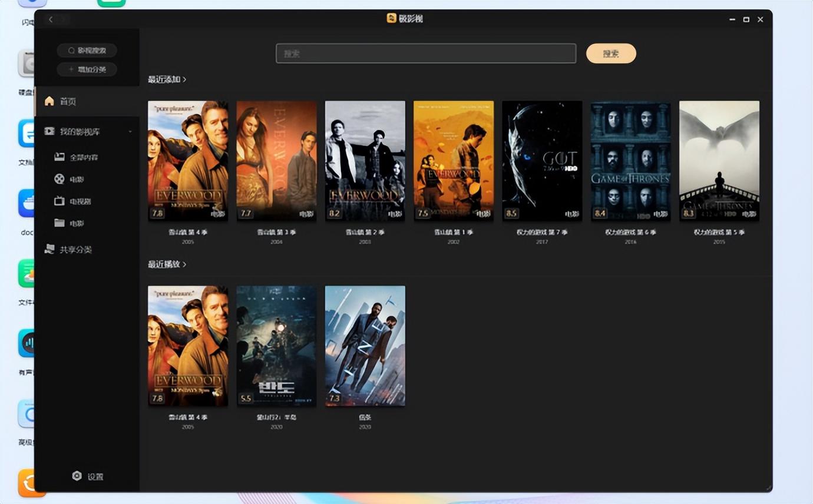This screenshot has height=504, width=813.
Task: Click the 全部内容 folder icon
Action: pyautogui.click(x=59, y=157)
